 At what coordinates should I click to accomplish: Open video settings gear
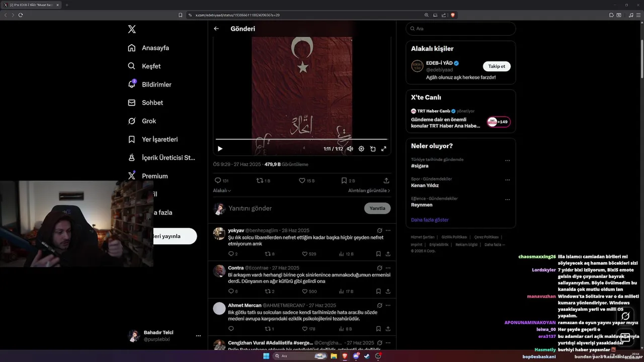361,149
